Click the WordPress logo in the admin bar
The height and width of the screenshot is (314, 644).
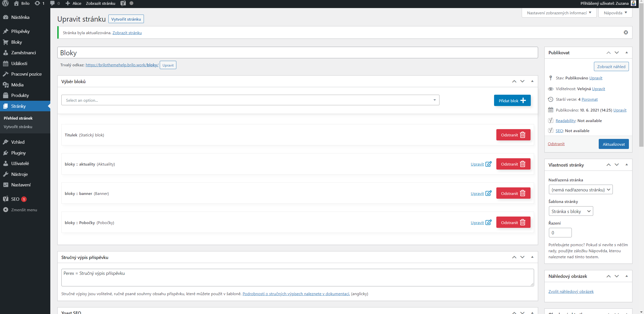(6, 3)
